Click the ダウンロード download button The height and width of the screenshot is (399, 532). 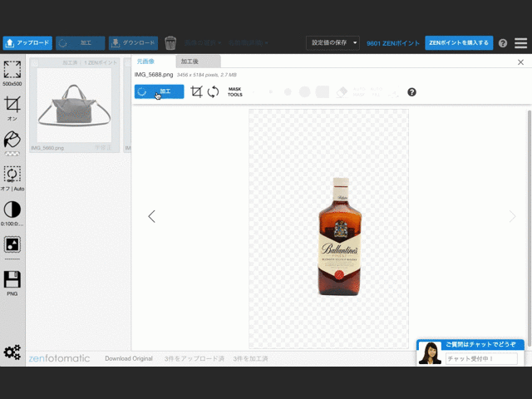pos(133,43)
